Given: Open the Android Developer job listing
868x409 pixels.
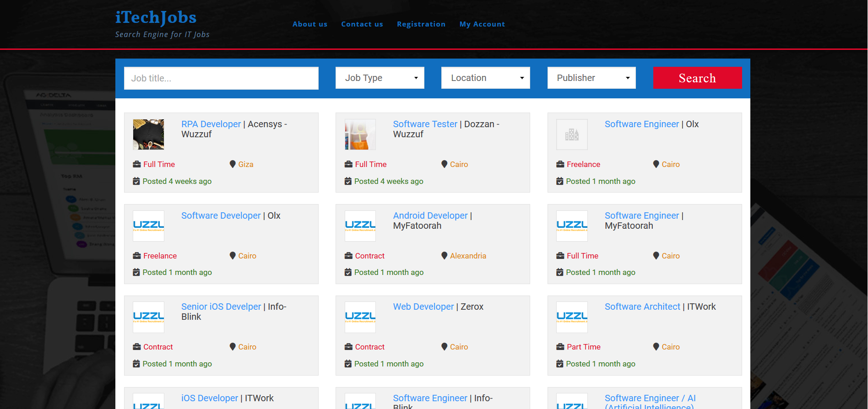Looking at the screenshot, I should (430, 215).
